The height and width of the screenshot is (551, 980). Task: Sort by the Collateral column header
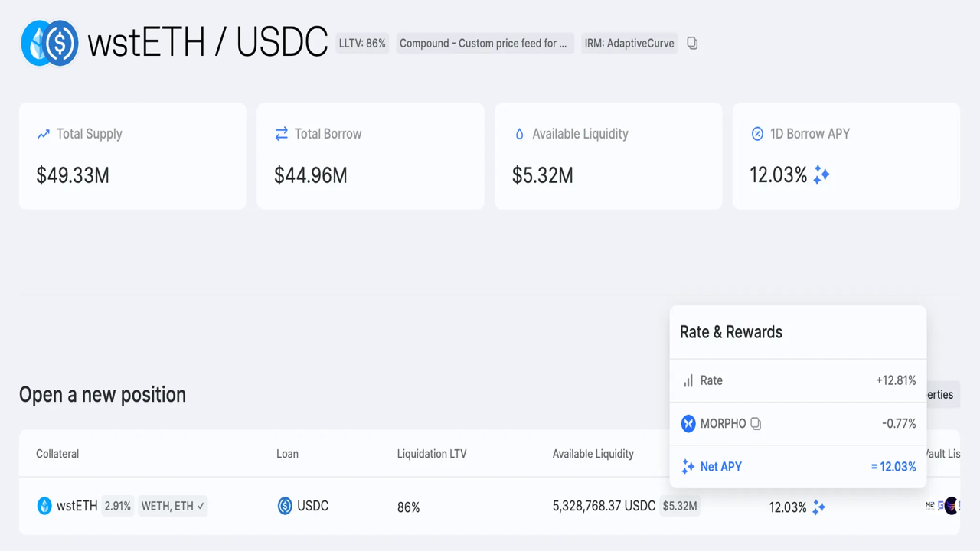tap(57, 454)
